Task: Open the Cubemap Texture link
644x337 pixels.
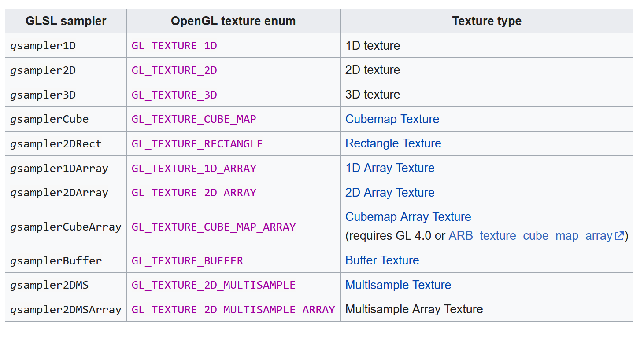Action: 392,119
